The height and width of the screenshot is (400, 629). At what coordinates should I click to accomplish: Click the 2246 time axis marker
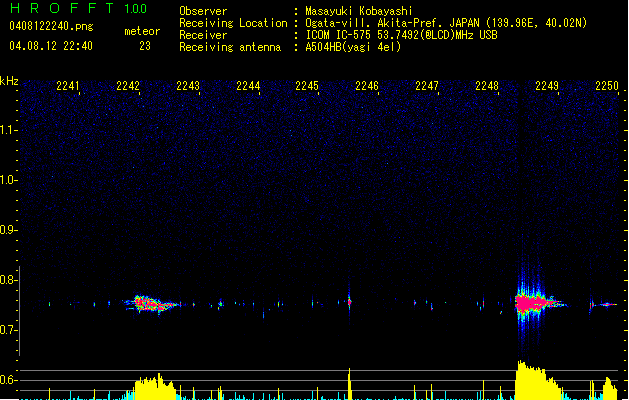click(x=367, y=86)
